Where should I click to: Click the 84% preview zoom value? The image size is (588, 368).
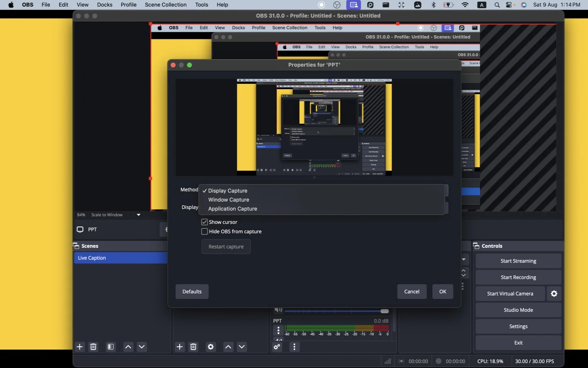[x=81, y=215]
